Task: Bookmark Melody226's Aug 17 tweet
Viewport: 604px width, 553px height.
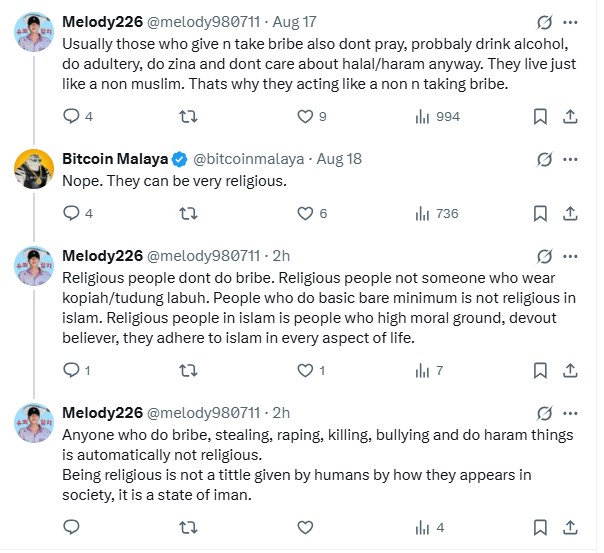Action: click(x=540, y=117)
